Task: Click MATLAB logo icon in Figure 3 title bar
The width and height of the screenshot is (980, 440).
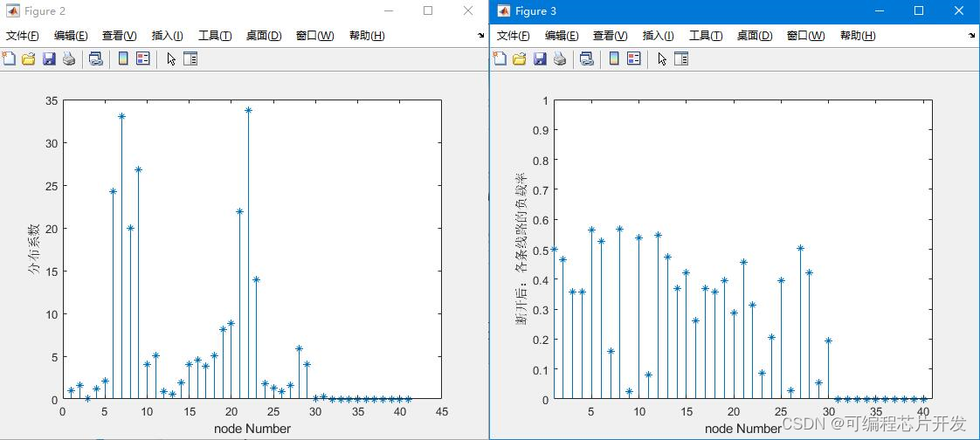Action: pos(504,10)
